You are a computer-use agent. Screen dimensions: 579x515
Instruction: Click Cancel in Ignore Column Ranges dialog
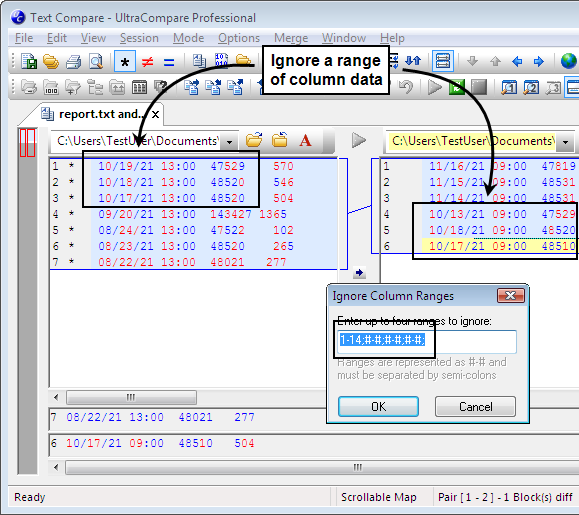pyautogui.click(x=475, y=406)
